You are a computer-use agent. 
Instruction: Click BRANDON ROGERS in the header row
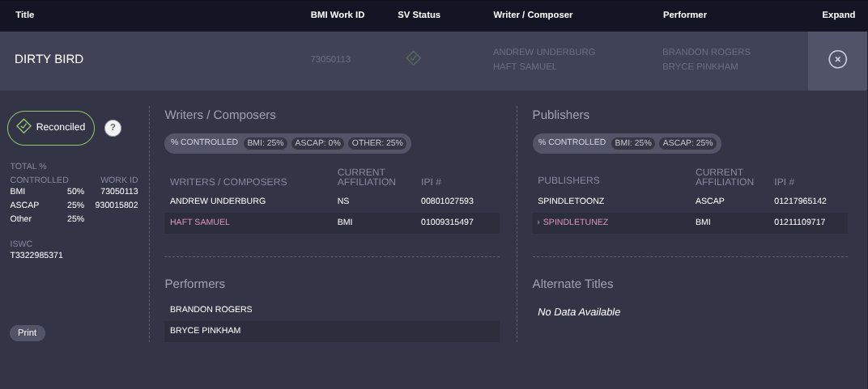706,52
